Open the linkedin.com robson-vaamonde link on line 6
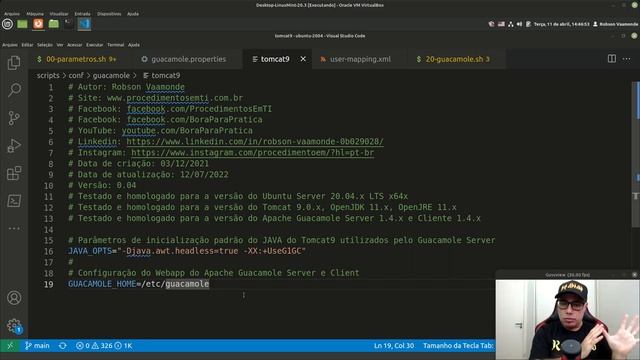The height and width of the screenshot is (360, 640). pos(255,142)
